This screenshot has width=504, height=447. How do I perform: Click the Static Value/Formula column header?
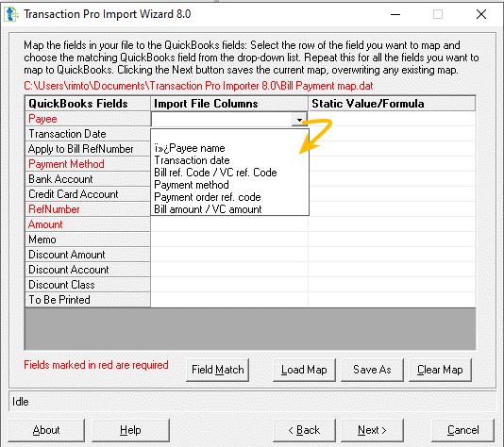(392, 104)
